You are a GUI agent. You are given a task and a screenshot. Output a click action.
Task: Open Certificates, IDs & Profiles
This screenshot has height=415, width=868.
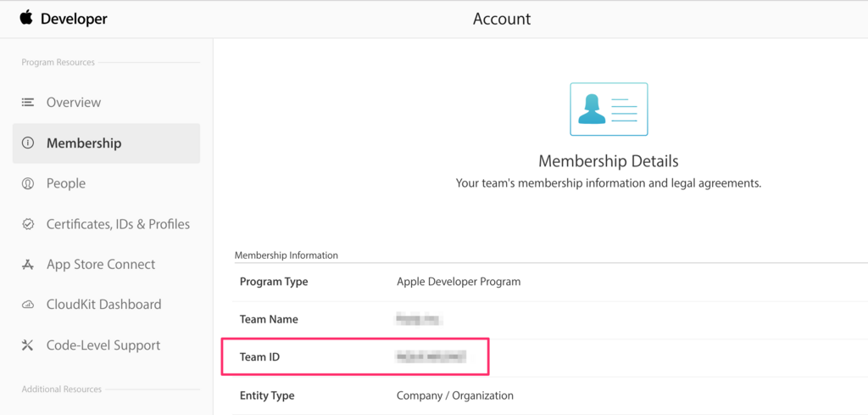[x=118, y=224]
